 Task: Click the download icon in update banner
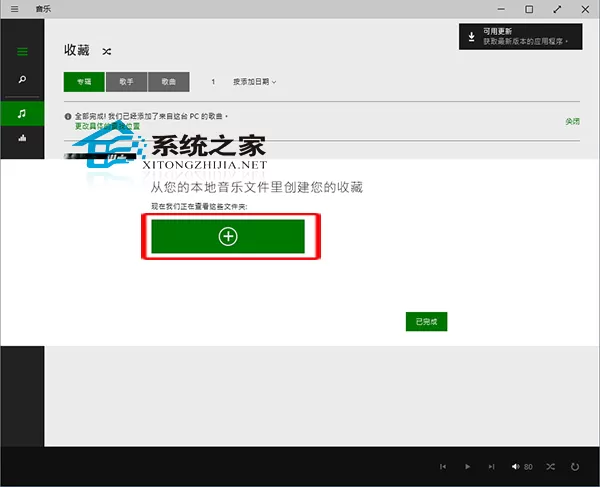[471, 37]
